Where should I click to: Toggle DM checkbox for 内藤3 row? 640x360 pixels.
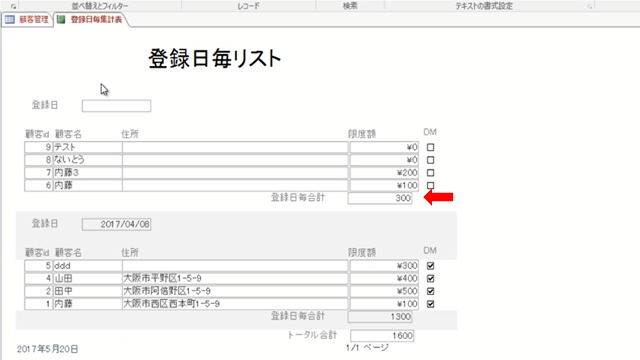coord(430,172)
